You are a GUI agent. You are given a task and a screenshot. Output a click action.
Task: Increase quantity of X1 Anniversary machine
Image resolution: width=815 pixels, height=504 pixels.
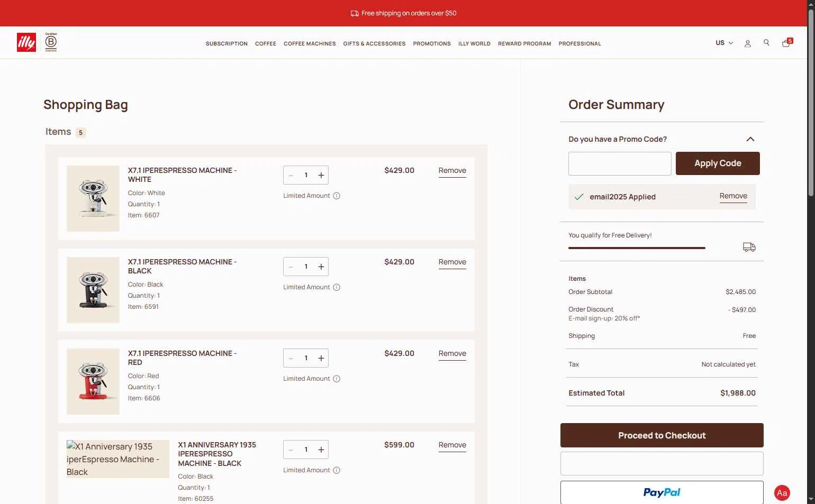[321, 450]
